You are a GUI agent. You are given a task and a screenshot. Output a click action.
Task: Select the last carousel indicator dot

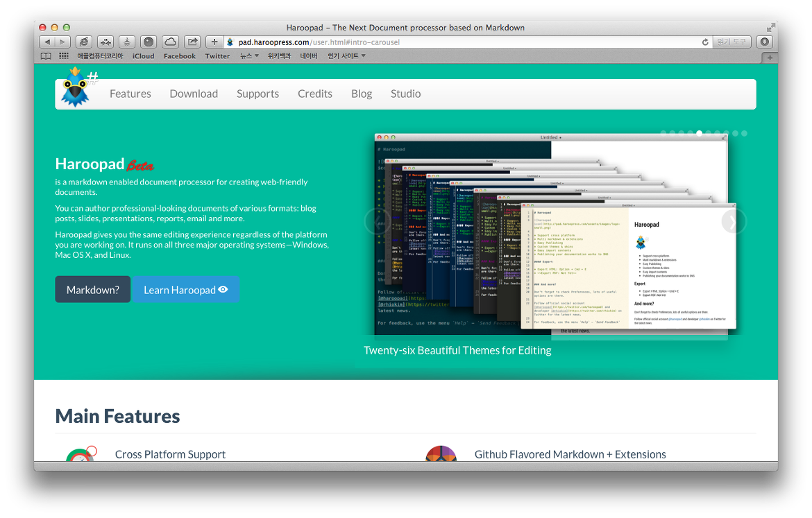744,134
